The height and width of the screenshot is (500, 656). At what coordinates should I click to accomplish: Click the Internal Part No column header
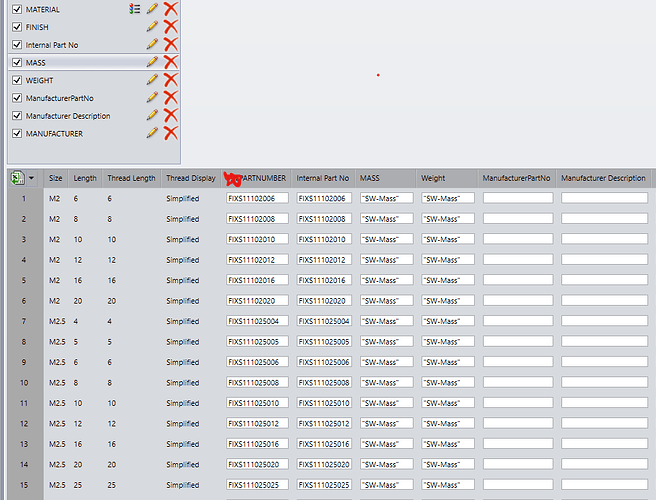coord(323,178)
